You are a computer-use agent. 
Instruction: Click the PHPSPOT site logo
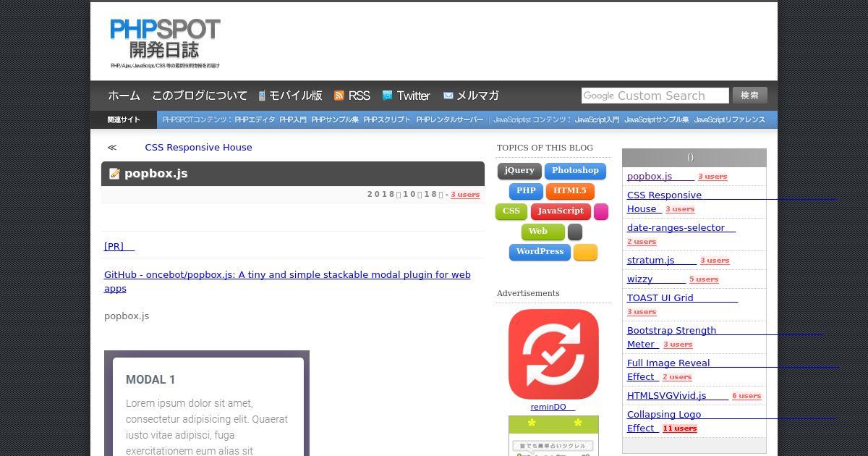(x=165, y=43)
